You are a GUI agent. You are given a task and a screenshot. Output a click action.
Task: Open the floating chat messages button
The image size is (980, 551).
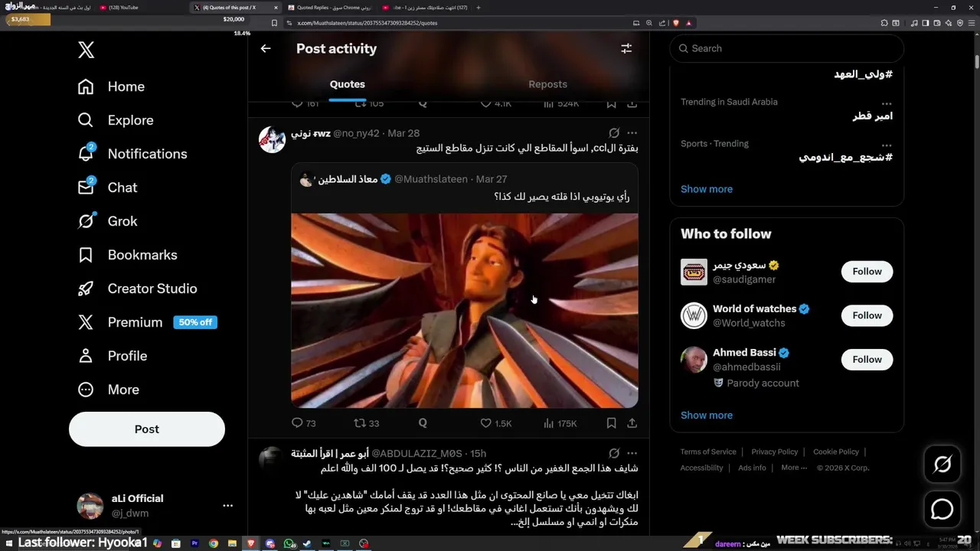942,509
